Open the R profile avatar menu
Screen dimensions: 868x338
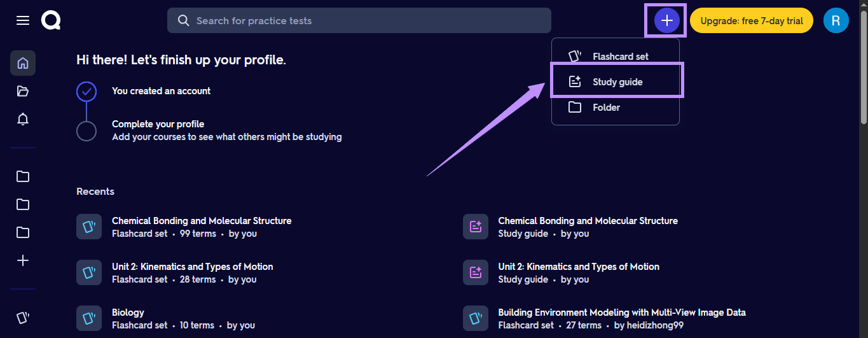(836, 20)
